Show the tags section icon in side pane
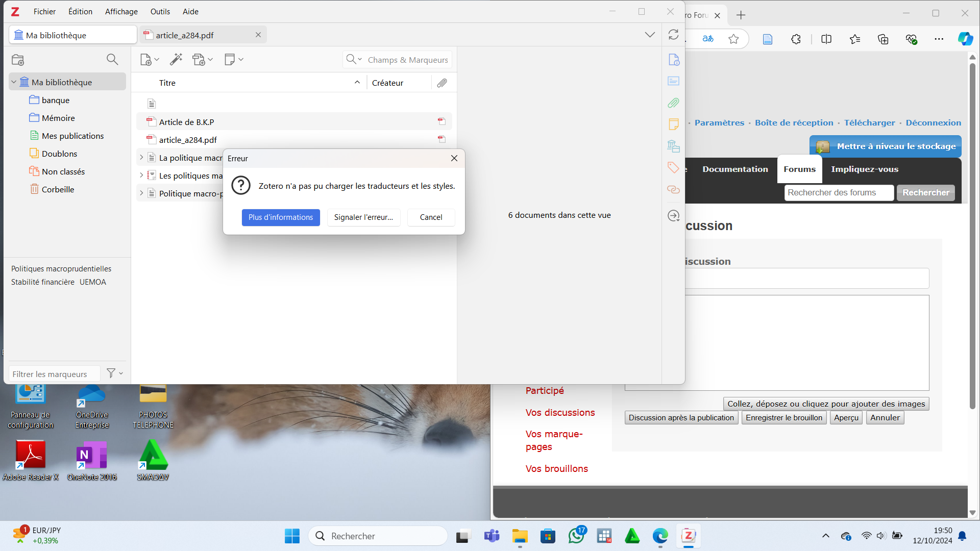Image resolution: width=980 pixels, height=551 pixels. [674, 167]
